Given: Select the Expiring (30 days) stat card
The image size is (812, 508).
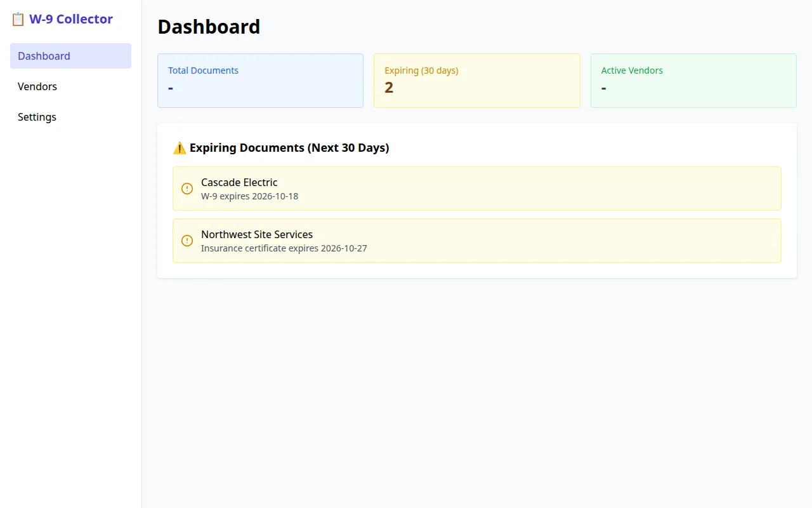Looking at the screenshot, I should click(x=477, y=81).
